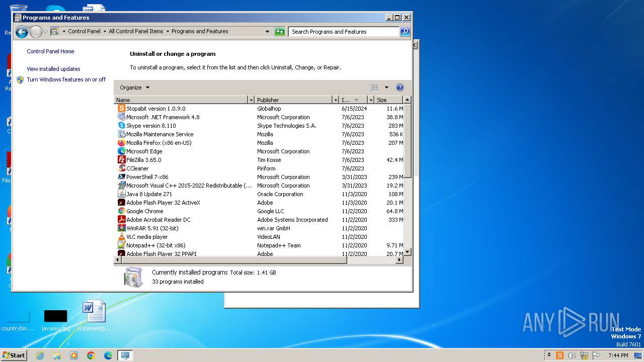Click the Oracle Corporation publisher cell

(x=280, y=194)
